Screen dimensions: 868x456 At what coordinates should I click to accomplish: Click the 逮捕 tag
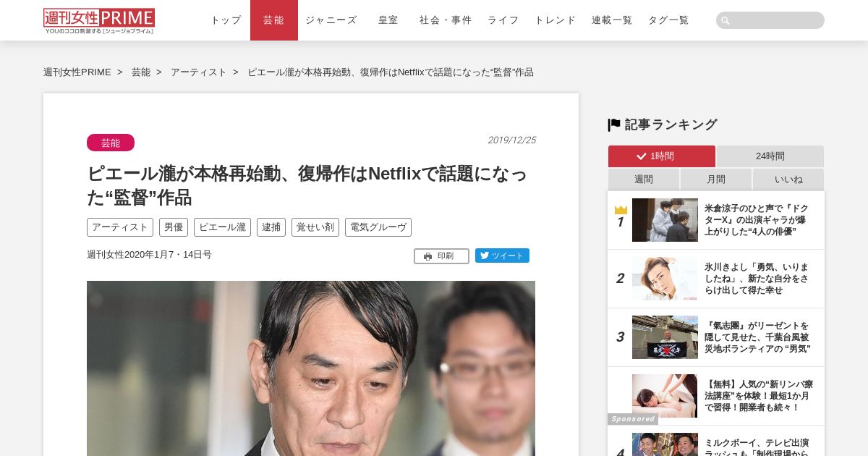tap(271, 227)
